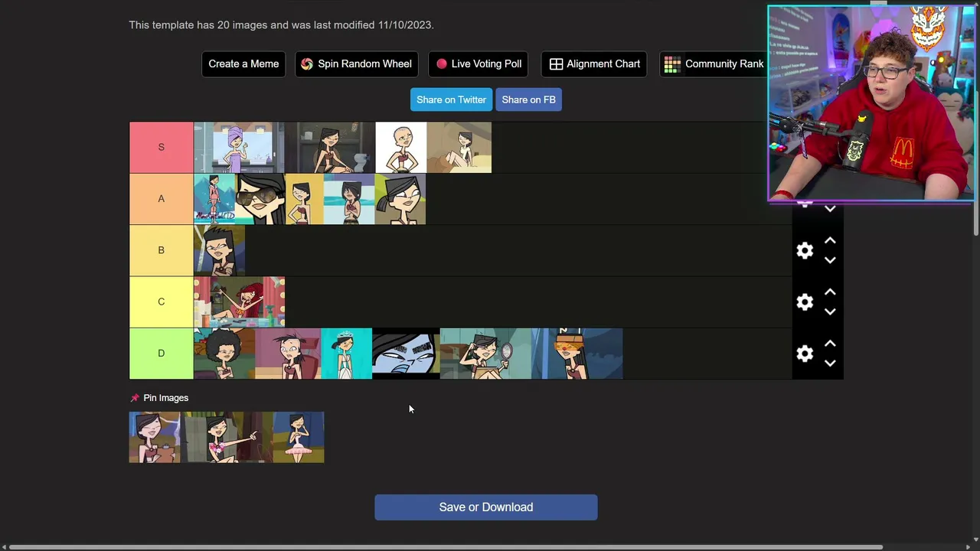Open settings gear for tier D
The height and width of the screenshot is (551, 980).
pyautogui.click(x=805, y=353)
